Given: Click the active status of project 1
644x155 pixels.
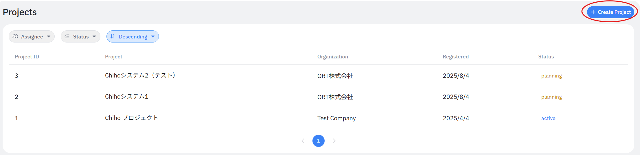Looking at the screenshot, I should tap(548, 118).
